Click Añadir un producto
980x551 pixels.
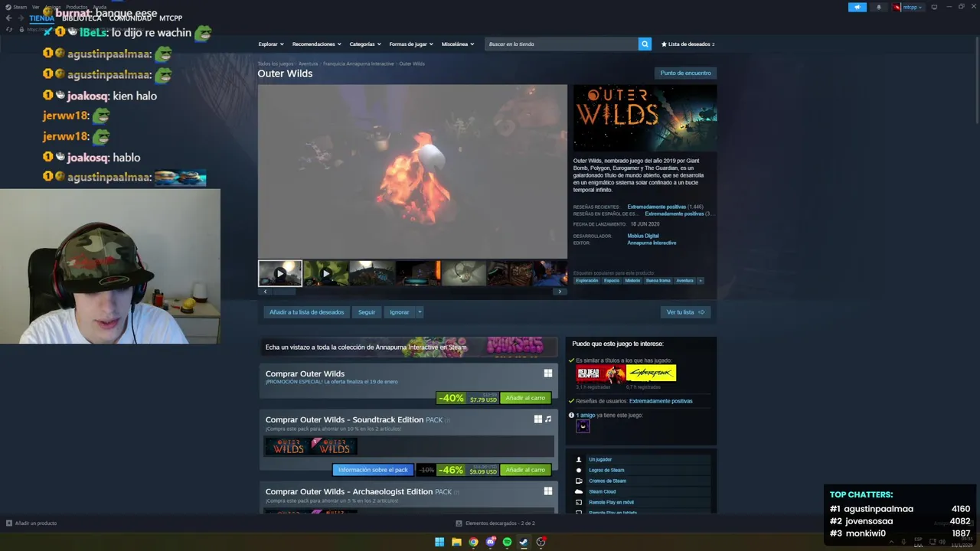point(31,523)
